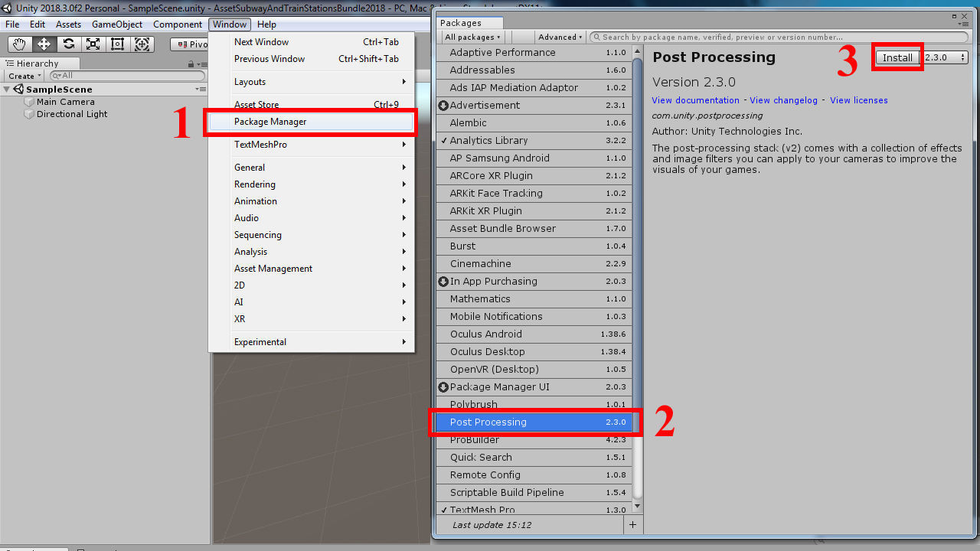The image size is (980, 551).
Task: Open the File menu
Action: point(12,24)
